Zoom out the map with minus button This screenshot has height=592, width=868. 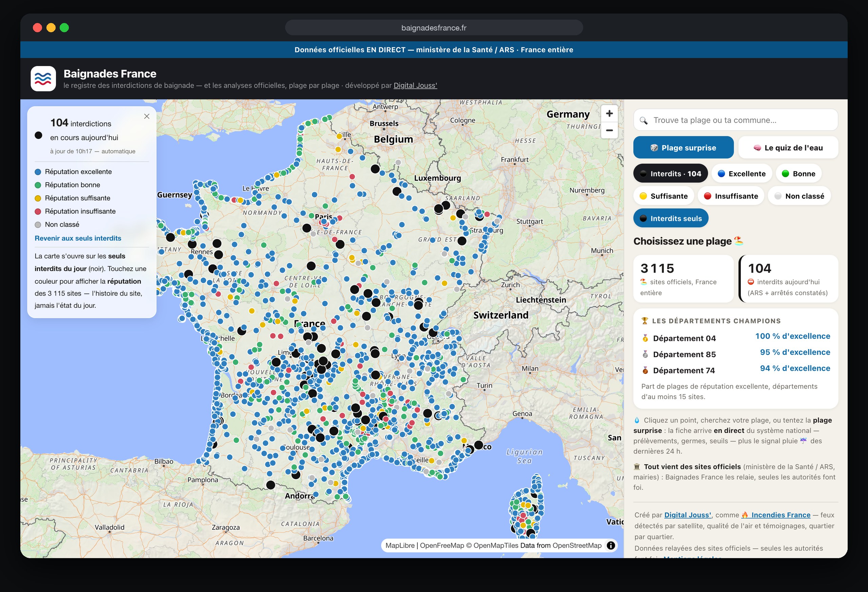(x=609, y=130)
